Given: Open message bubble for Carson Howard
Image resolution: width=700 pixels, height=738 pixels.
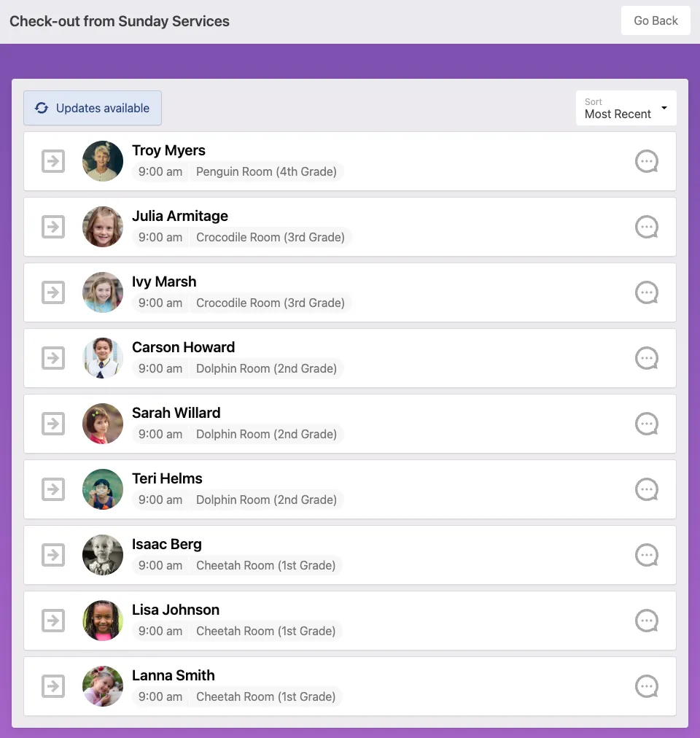Looking at the screenshot, I should [x=647, y=358].
